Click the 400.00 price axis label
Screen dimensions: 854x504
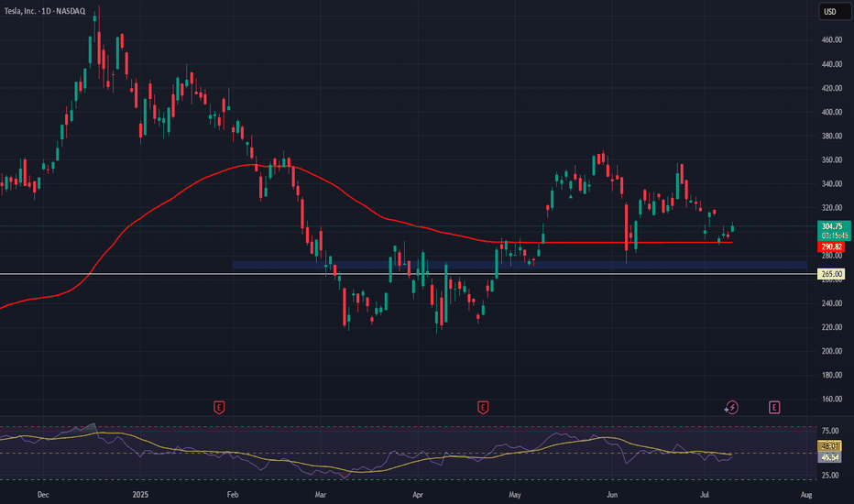pyautogui.click(x=832, y=112)
